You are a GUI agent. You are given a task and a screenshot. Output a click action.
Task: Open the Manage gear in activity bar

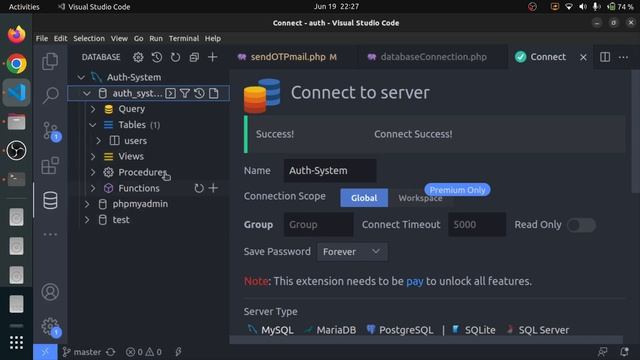coord(51,327)
